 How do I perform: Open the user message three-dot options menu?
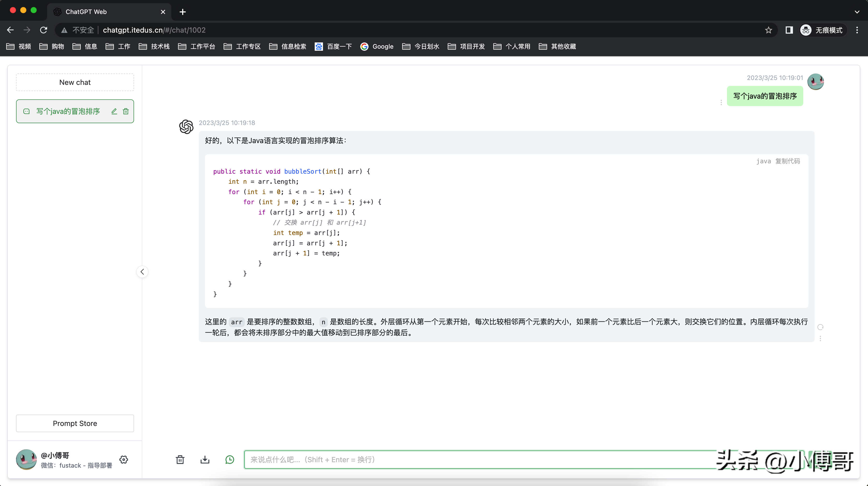tap(721, 102)
